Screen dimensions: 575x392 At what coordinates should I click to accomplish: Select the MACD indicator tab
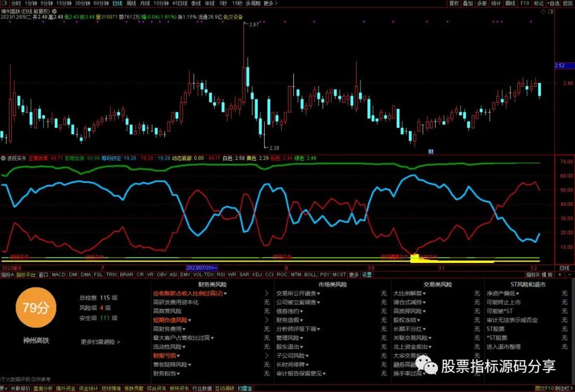coord(59,274)
